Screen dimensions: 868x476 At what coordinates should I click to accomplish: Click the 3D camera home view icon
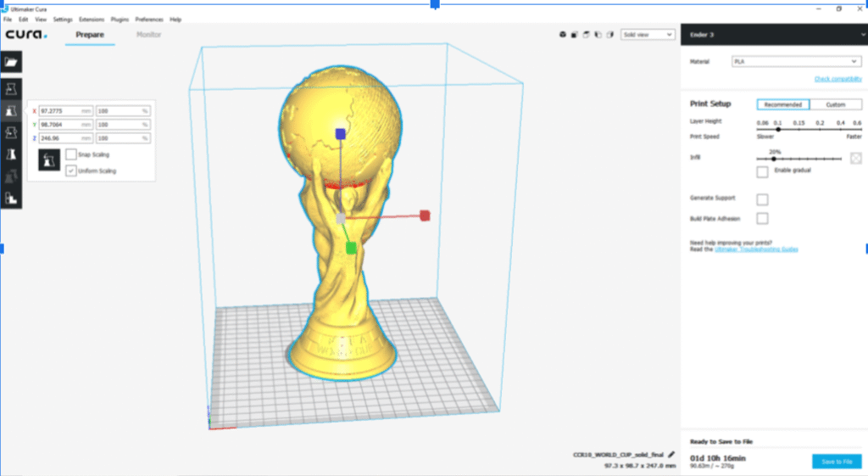(563, 34)
